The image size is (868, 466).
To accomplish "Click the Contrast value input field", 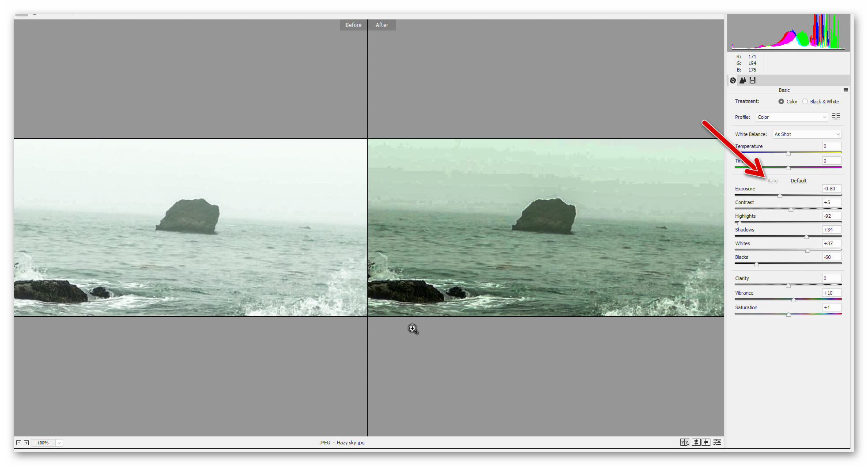I will (831, 202).
